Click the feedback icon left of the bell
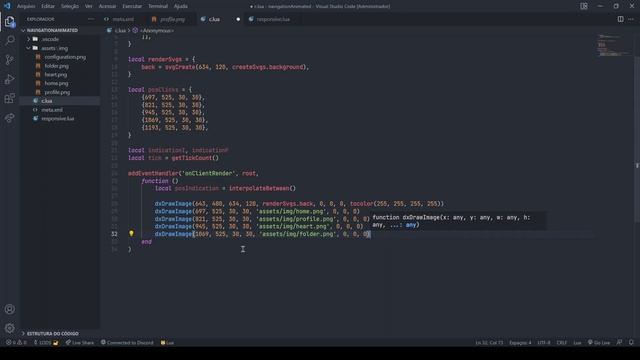640x360 pixels. 619,343
